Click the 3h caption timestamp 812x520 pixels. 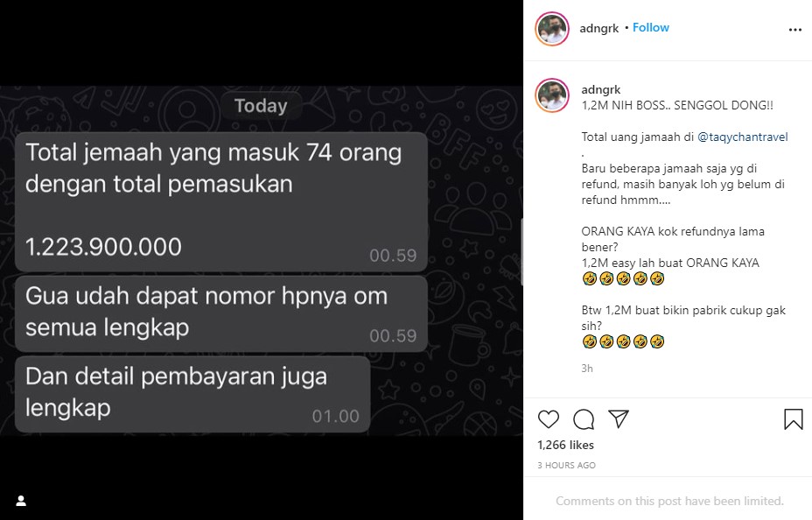587,369
